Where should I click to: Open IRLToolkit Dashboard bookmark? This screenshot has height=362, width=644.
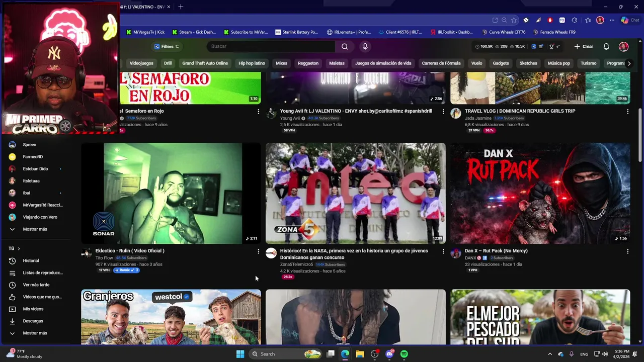click(x=452, y=32)
